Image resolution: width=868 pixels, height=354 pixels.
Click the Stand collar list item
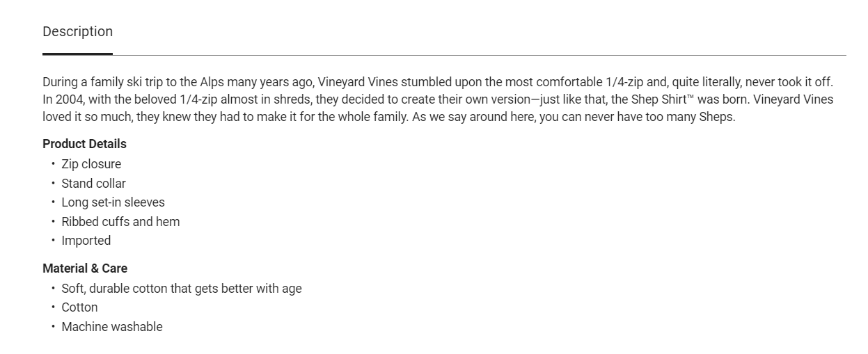point(93,184)
